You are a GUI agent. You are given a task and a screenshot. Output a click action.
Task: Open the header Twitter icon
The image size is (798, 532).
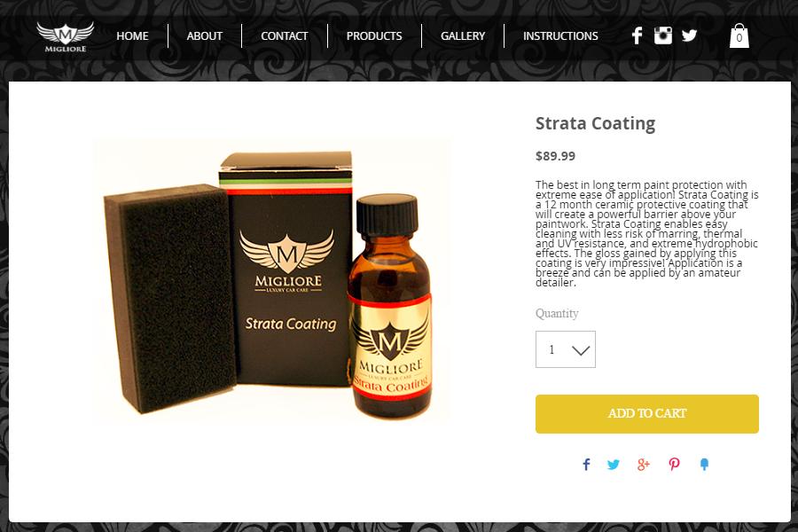click(x=689, y=35)
